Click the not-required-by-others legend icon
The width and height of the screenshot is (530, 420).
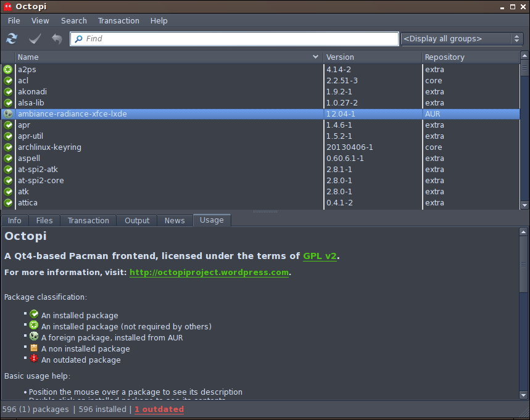(x=34, y=326)
